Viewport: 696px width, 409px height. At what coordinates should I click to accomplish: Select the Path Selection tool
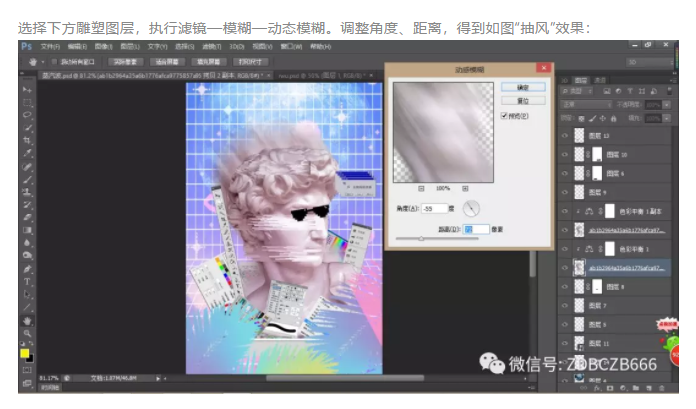point(27,294)
